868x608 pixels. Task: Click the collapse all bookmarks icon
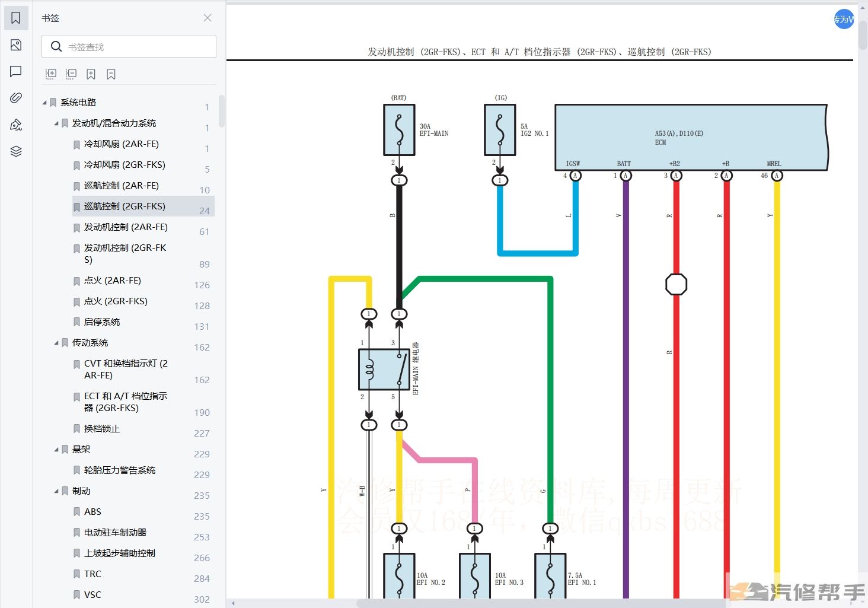[x=71, y=74]
